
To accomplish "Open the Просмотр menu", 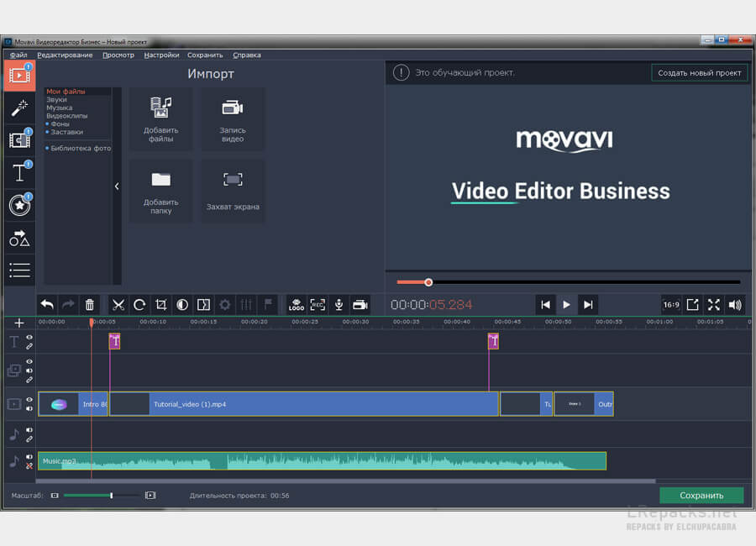I will (x=118, y=55).
